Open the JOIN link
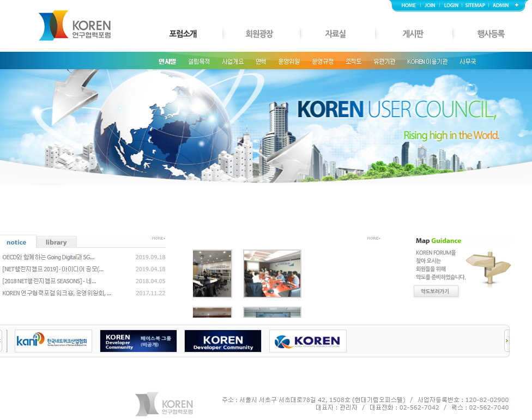 point(430,5)
